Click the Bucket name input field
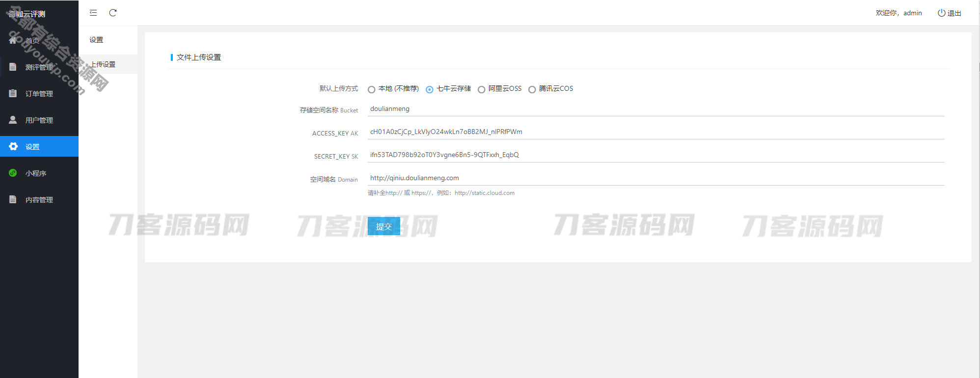The width and height of the screenshot is (980, 378). click(x=656, y=109)
